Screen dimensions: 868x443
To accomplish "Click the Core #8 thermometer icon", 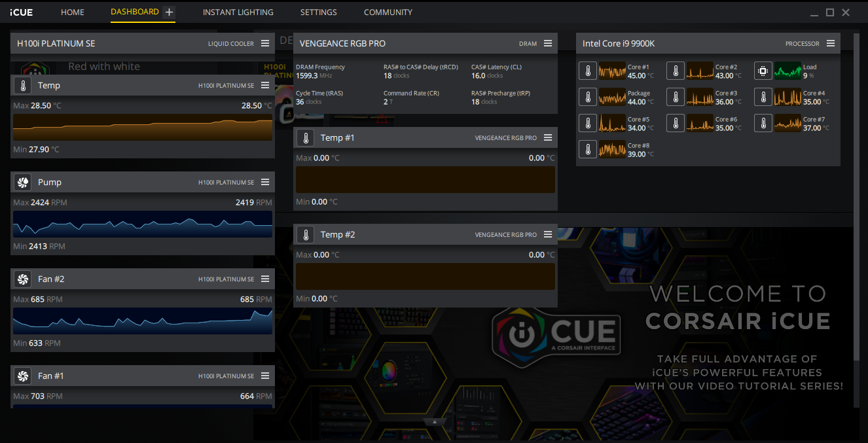I will (588, 149).
